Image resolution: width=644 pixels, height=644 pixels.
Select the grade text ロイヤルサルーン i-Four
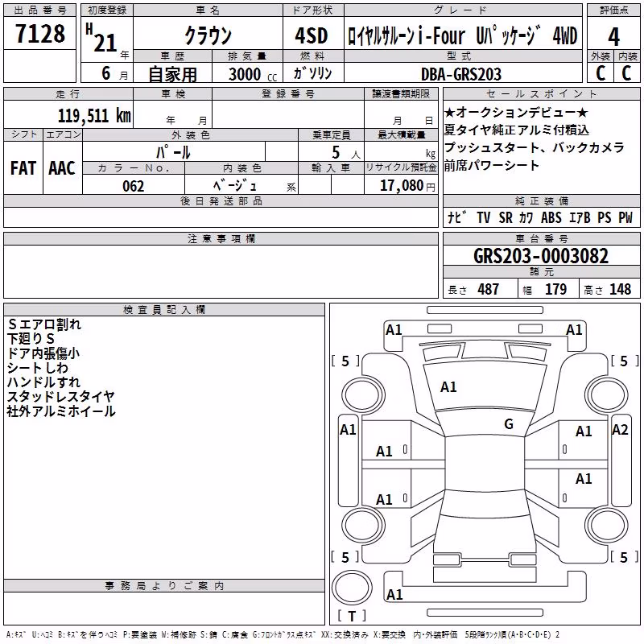pyautogui.click(x=407, y=35)
